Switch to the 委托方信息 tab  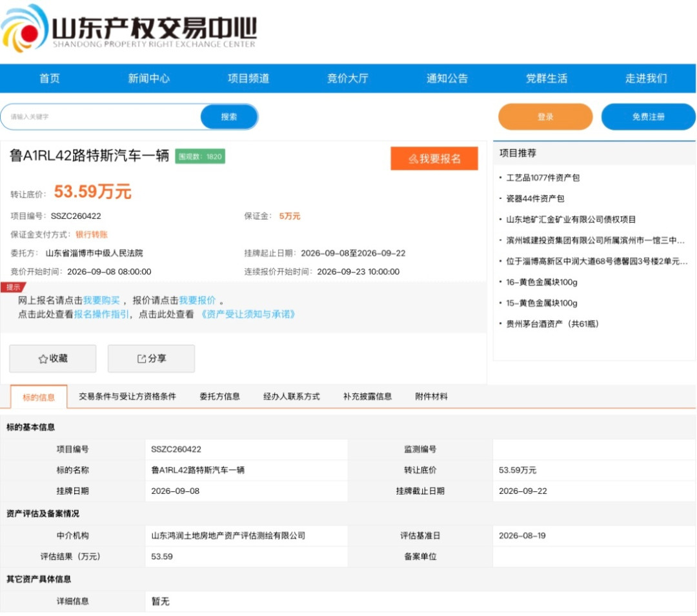219,396
